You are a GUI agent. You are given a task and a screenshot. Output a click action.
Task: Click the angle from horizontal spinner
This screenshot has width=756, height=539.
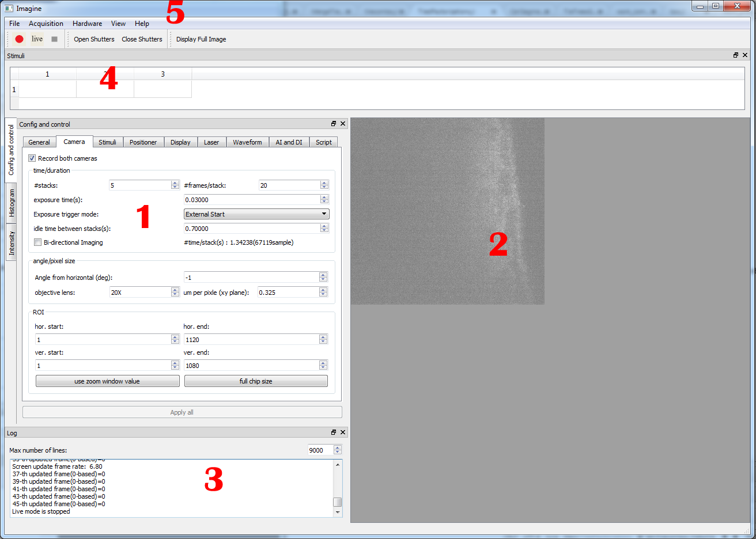point(323,278)
